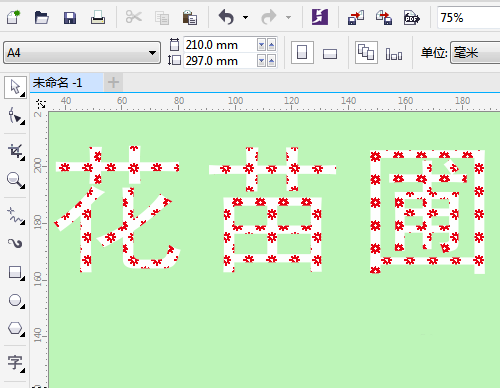Select the Pick tool

[x=15, y=87]
